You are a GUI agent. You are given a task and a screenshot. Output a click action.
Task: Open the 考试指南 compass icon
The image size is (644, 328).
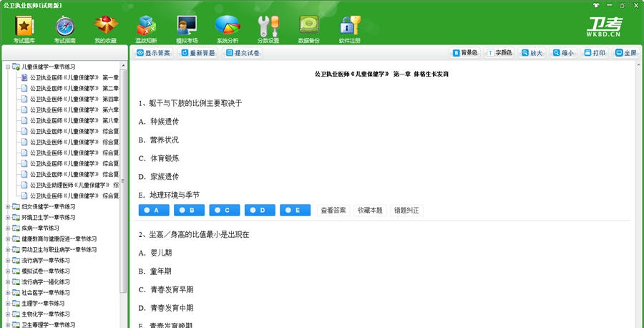click(64, 27)
